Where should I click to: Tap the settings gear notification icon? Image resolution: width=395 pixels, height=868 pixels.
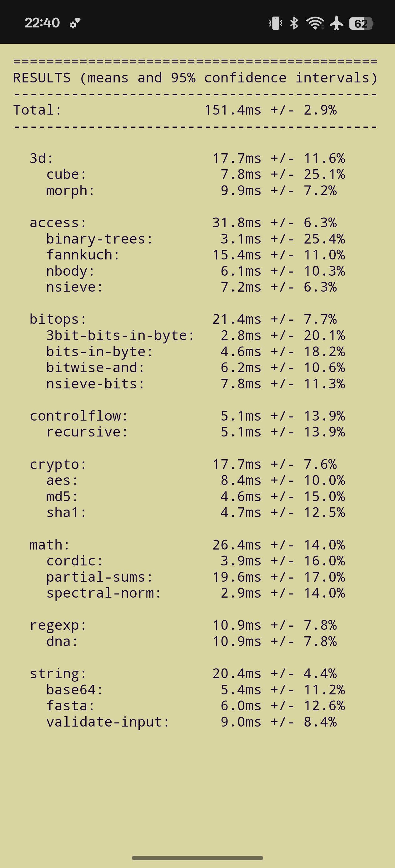pyautogui.click(x=75, y=24)
